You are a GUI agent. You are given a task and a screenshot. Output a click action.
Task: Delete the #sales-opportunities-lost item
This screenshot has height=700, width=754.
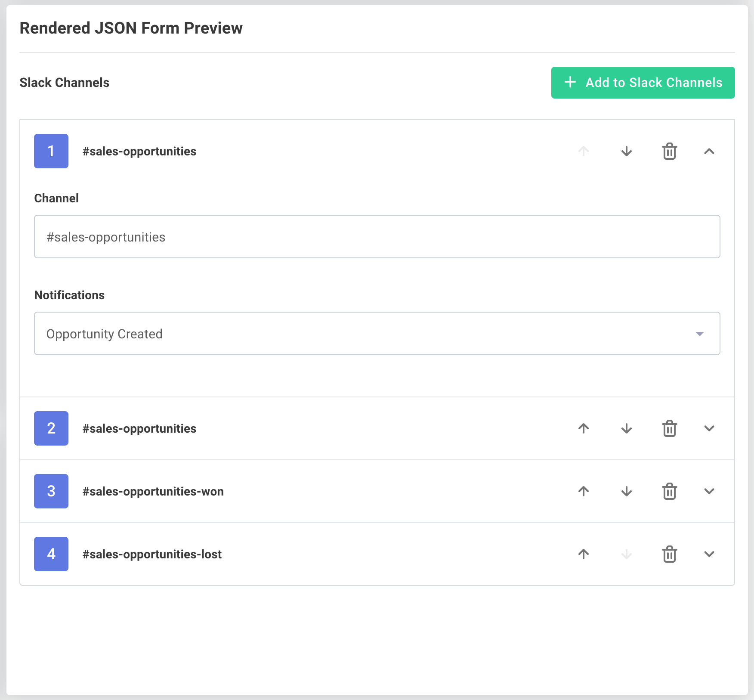(670, 554)
